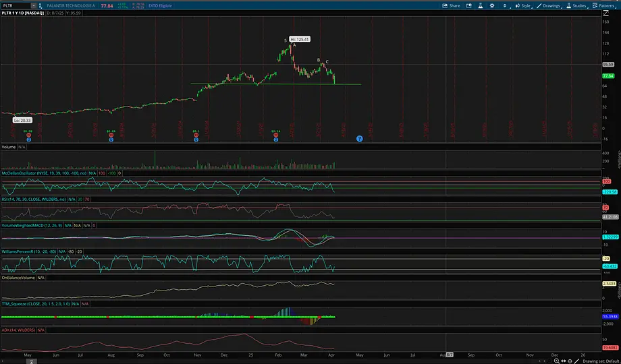Click the chart snapshot icon next to Share
Viewport: 621px width, 364px height.
click(470, 5)
